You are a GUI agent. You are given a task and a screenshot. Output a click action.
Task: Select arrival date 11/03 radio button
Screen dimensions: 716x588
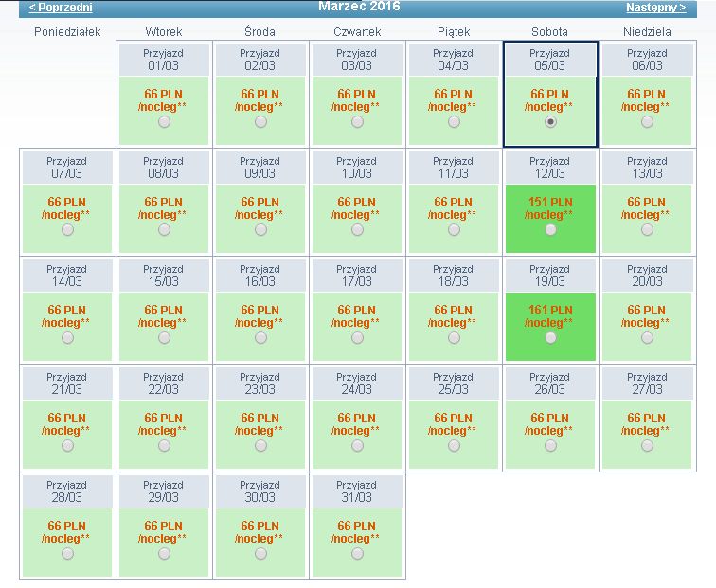[454, 230]
